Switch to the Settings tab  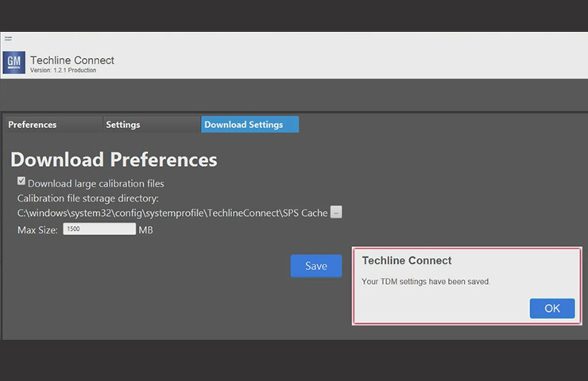152,125
